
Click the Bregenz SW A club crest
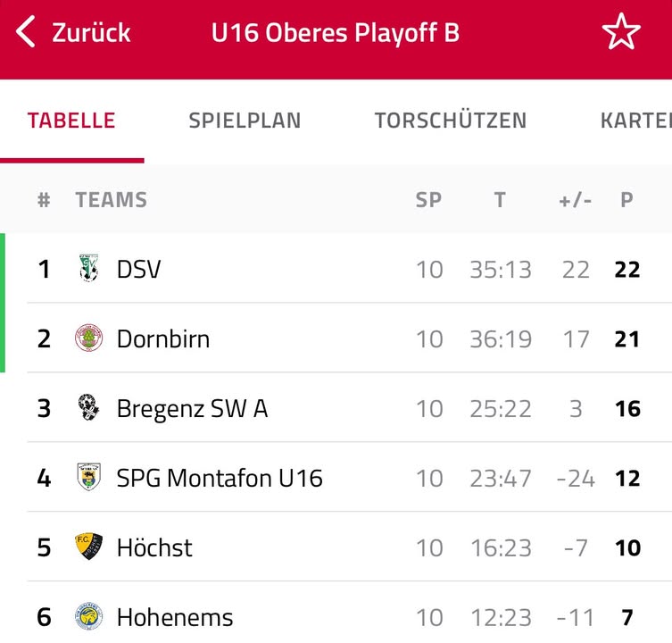click(x=88, y=408)
